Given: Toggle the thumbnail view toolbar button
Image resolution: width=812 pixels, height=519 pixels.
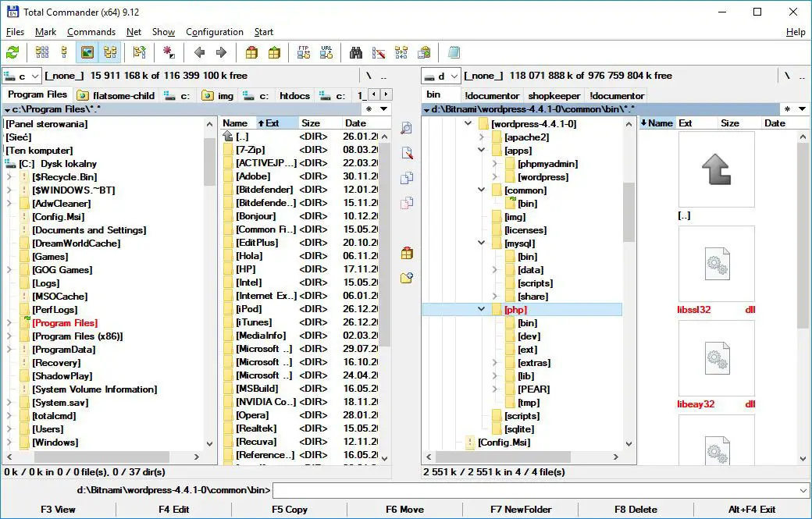Looking at the screenshot, I should [x=87, y=52].
